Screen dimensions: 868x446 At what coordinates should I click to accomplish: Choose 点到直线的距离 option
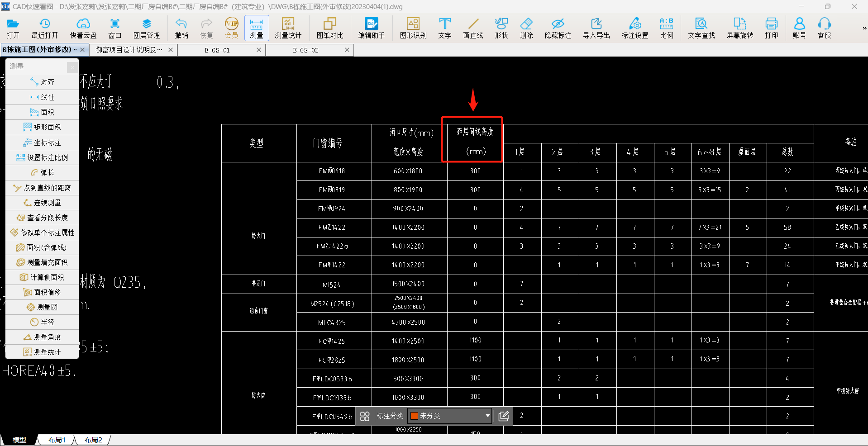(x=42, y=188)
